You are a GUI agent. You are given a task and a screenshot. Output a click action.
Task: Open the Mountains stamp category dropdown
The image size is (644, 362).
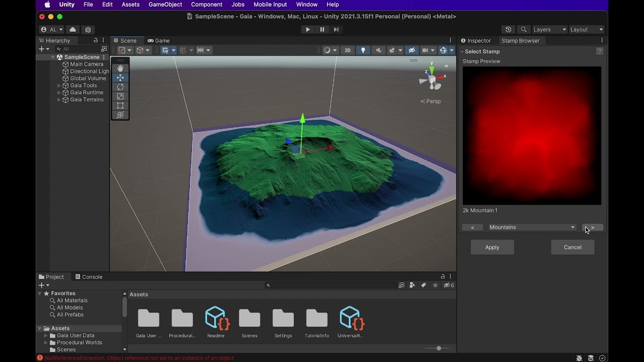[x=532, y=227]
